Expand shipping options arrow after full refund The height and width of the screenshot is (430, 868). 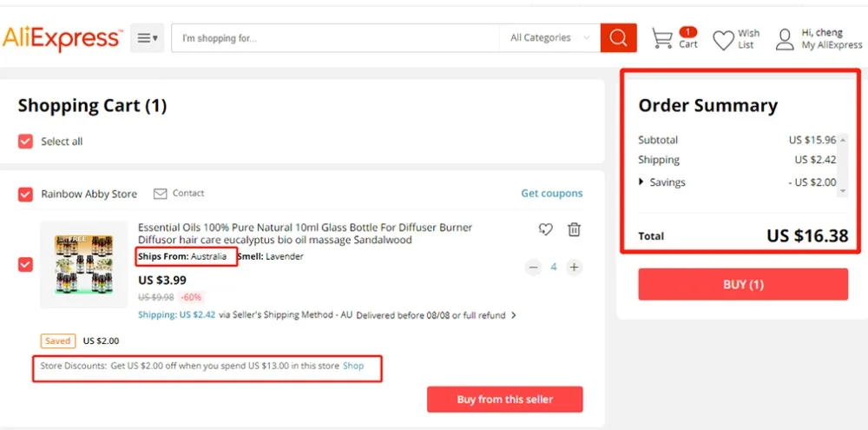click(x=514, y=315)
